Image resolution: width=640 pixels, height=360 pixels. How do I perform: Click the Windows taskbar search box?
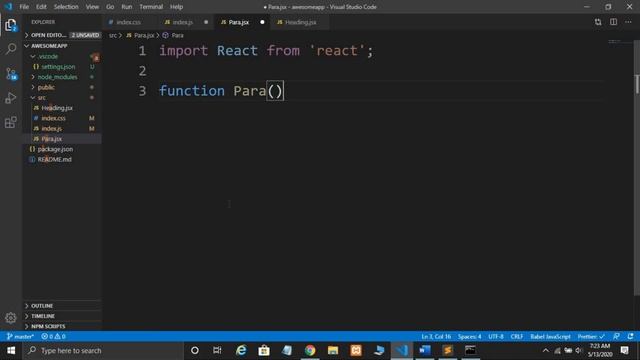pos(103,350)
